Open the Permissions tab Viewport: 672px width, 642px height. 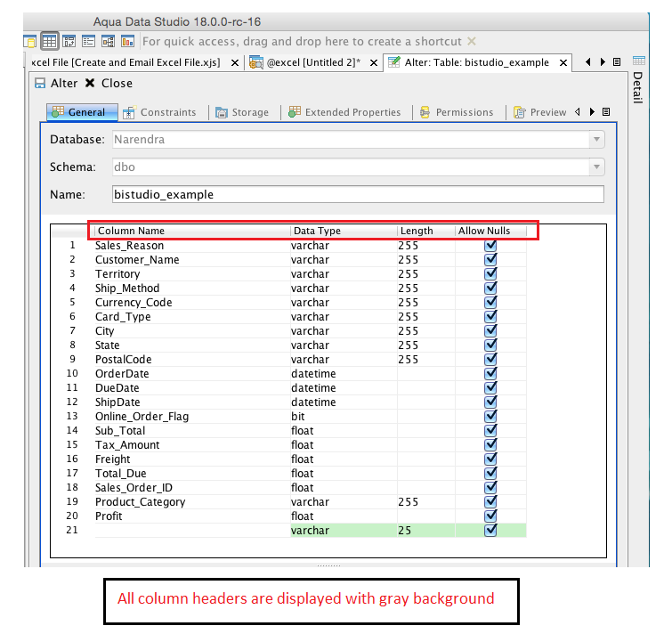(457, 112)
